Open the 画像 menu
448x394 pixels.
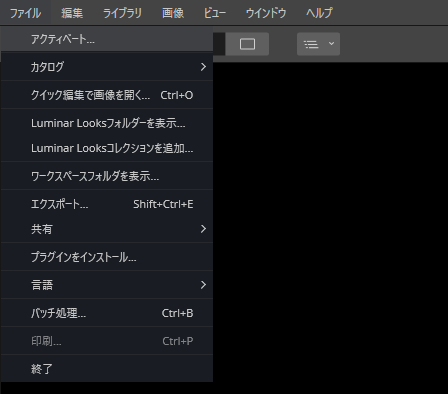pos(173,13)
